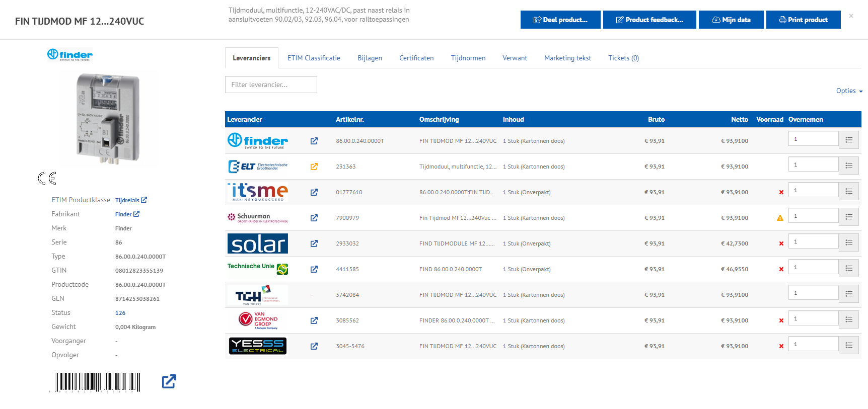Image resolution: width=868 pixels, height=409 pixels.
Task: Open Product feedback menu
Action: (x=649, y=20)
